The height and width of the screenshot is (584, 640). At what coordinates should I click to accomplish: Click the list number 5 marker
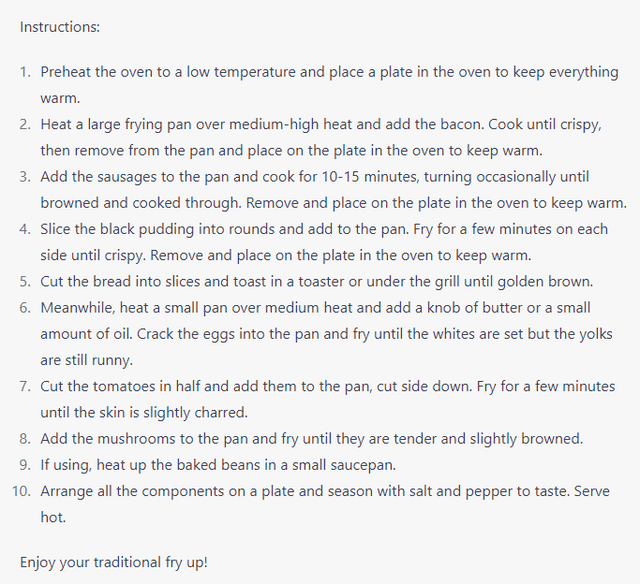[x=25, y=282]
